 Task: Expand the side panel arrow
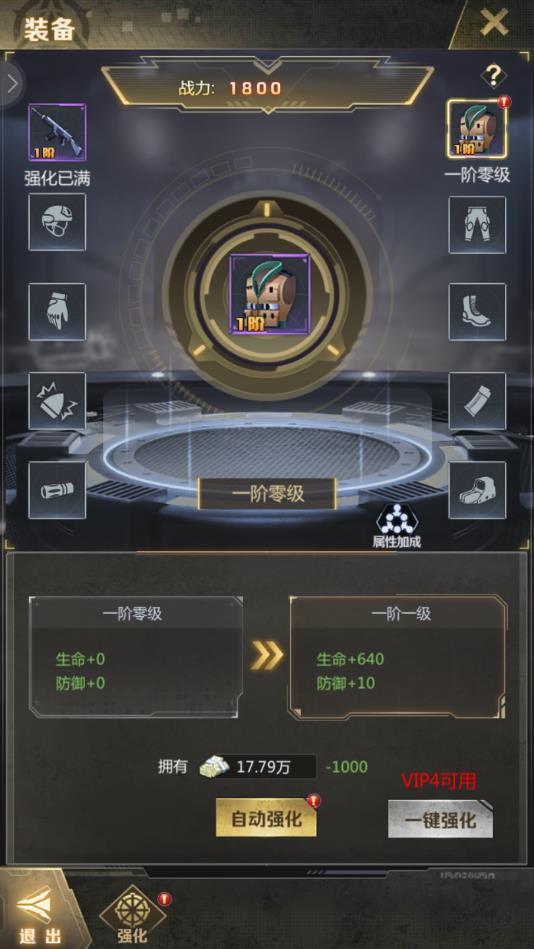12,84
